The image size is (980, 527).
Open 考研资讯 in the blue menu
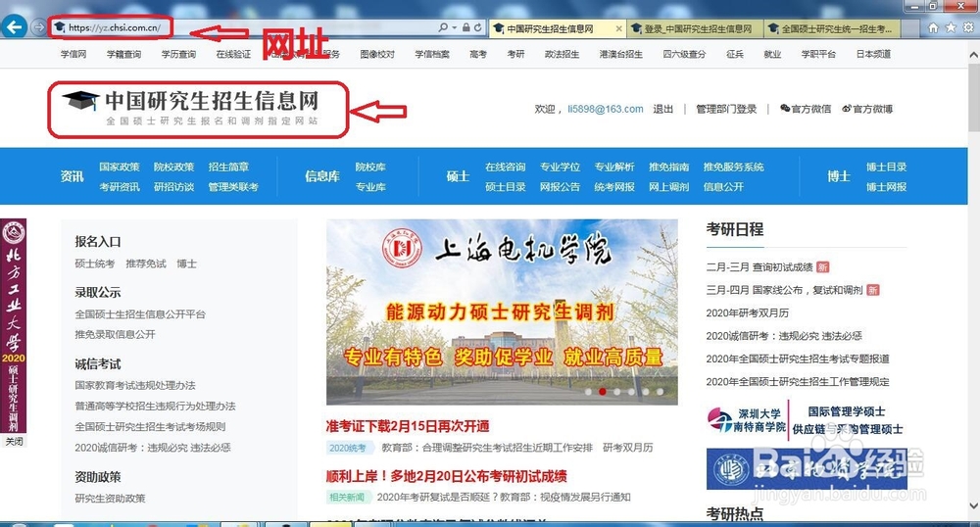(120, 187)
